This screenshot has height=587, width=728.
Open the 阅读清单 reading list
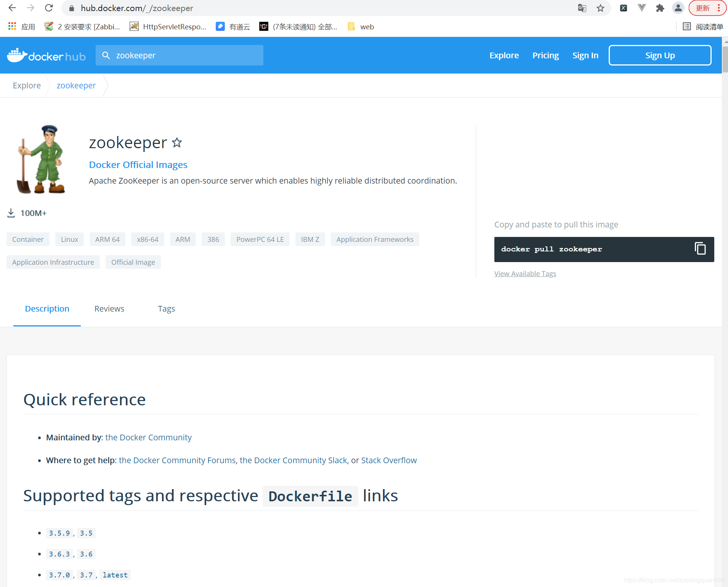(x=703, y=27)
